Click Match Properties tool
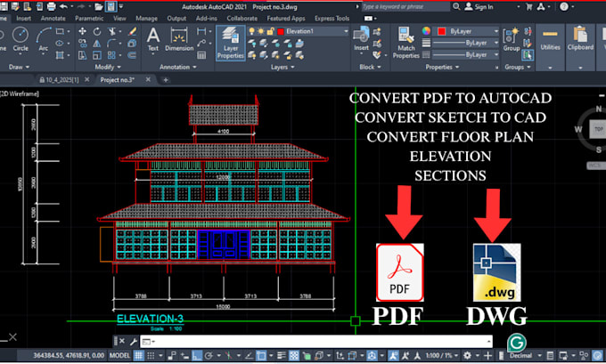This screenshot has height=364, width=606. pyautogui.click(x=405, y=43)
